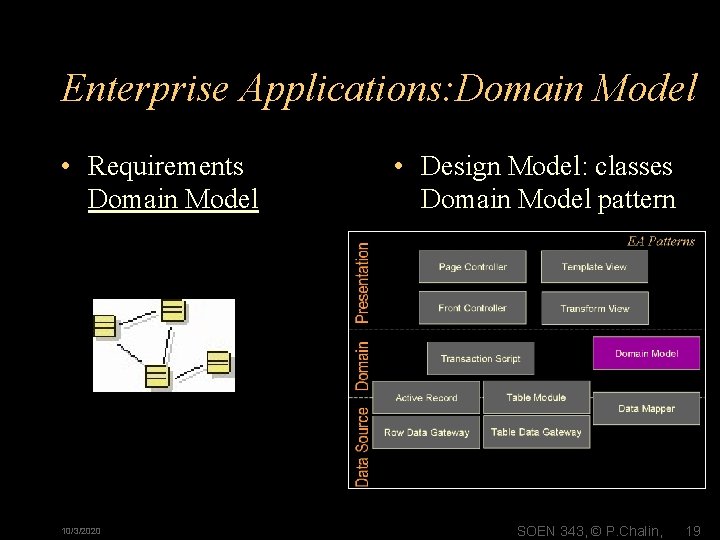Select the Table Data Gateway box
720x540 pixels.
click(536, 432)
